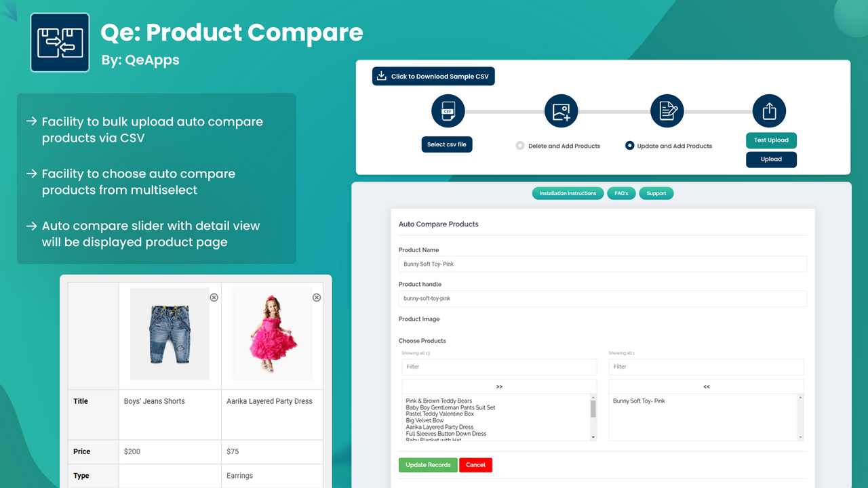Viewport: 868px width, 488px height.
Task: Click the jeans shorts product image
Action: [x=170, y=333]
